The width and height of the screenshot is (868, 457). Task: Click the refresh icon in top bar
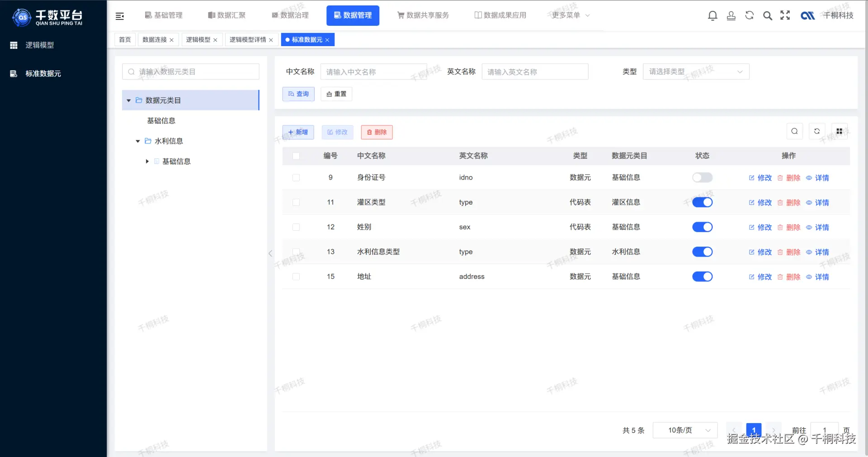[x=749, y=15]
